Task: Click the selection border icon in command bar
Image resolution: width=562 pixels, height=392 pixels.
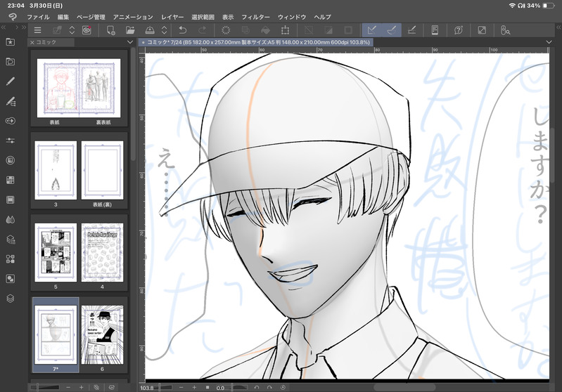Action: 348,30
